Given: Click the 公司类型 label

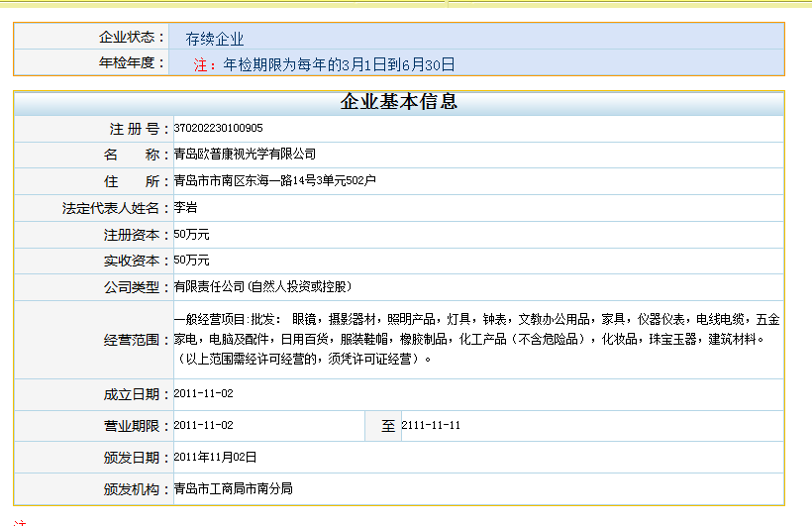Looking at the screenshot, I should (x=137, y=287).
